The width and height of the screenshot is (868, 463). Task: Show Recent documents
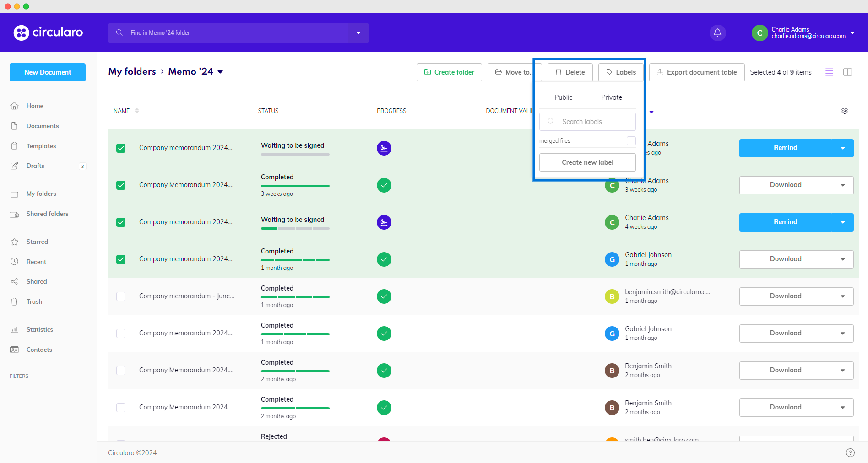point(36,262)
